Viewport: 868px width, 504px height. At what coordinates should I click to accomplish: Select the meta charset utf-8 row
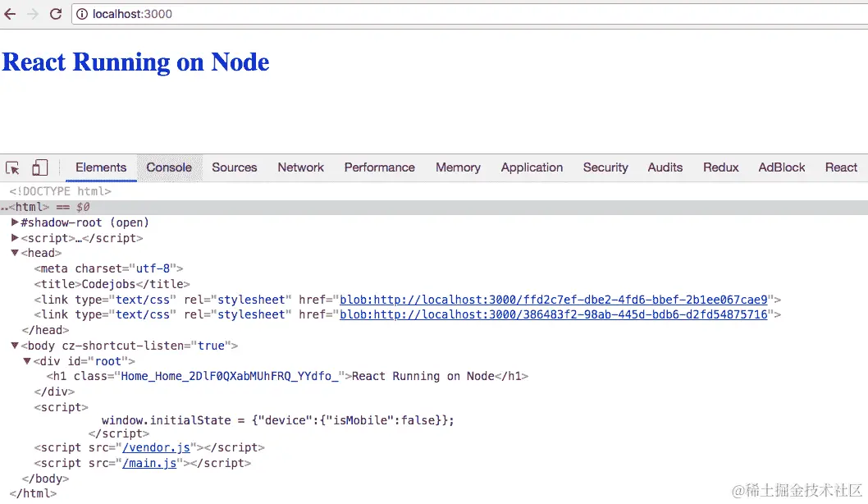click(108, 268)
